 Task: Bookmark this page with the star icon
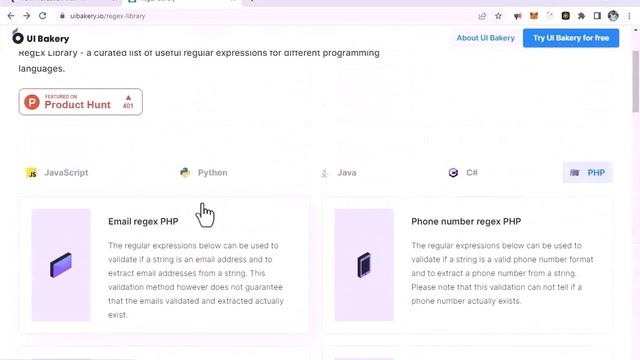pyautogui.click(x=498, y=16)
